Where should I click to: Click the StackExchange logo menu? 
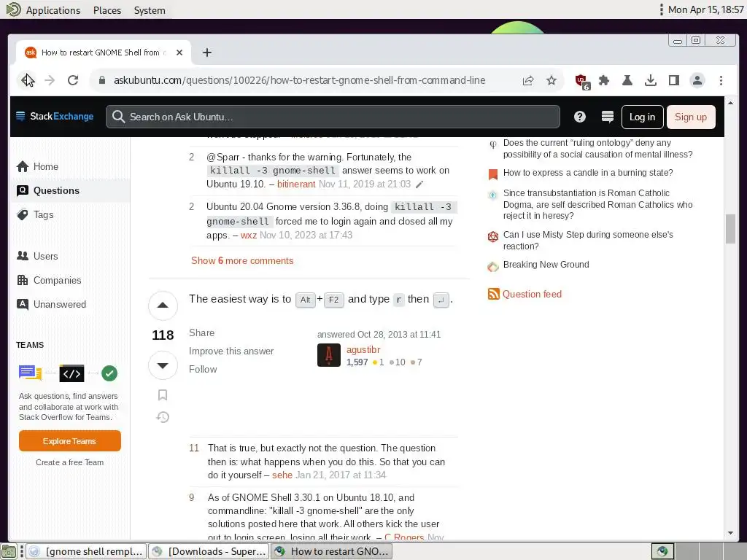click(x=55, y=116)
